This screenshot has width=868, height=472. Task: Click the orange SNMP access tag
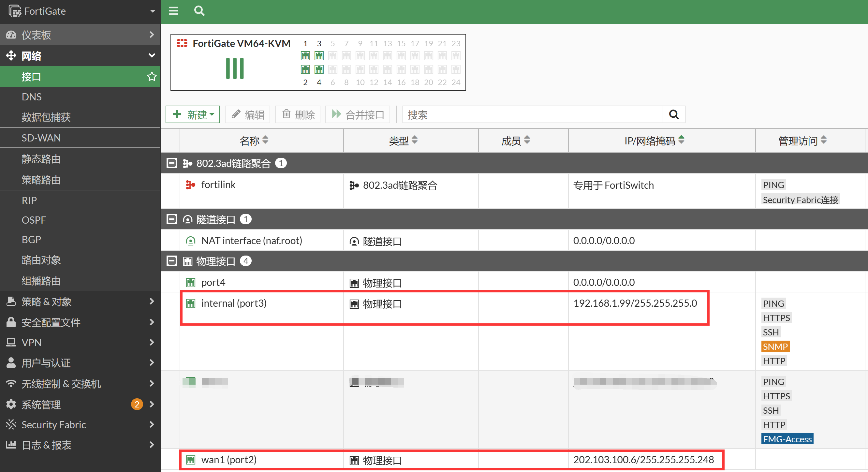(775, 346)
